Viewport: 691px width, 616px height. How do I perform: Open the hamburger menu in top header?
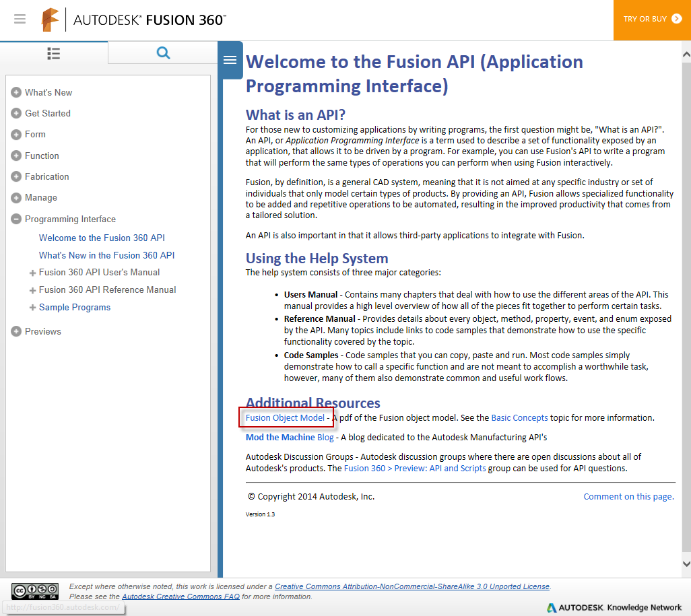point(20,19)
